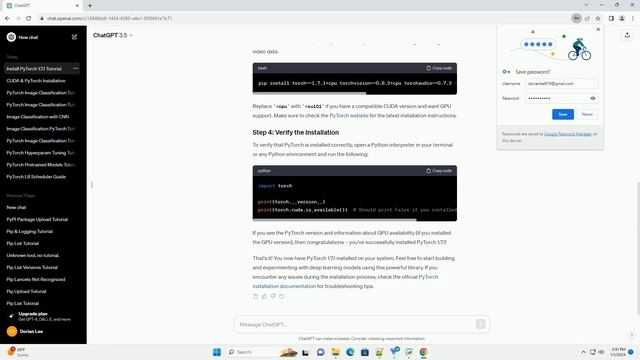Click the share page icon in address bar
Screen dimensions: 640x360
click(587, 18)
